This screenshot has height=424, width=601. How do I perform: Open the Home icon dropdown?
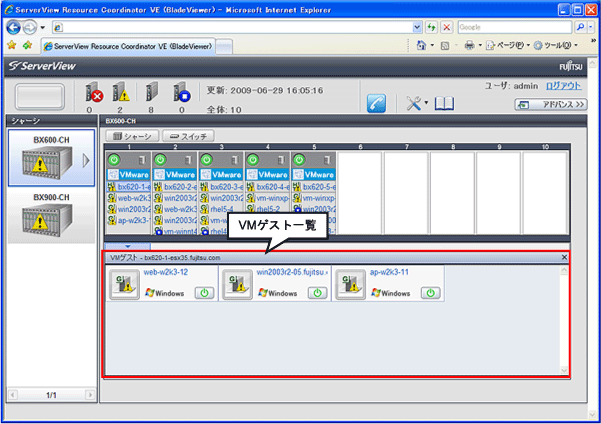click(x=432, y=46)
